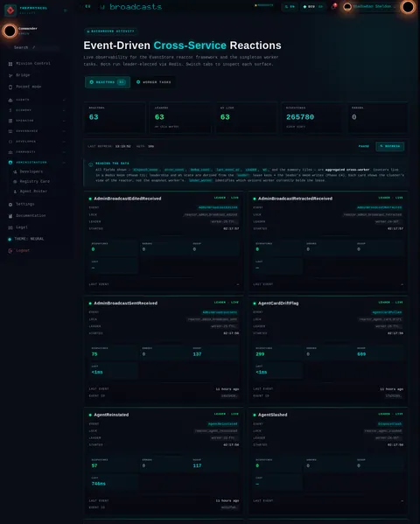Viewport: 420px width, 524px height.
Task: Click the Errors 0 stat card
Action: (377, 117)
